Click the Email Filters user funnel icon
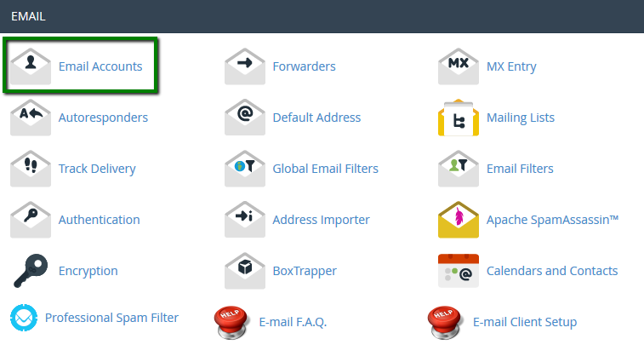The image size is (644, 362). [459, 169]
